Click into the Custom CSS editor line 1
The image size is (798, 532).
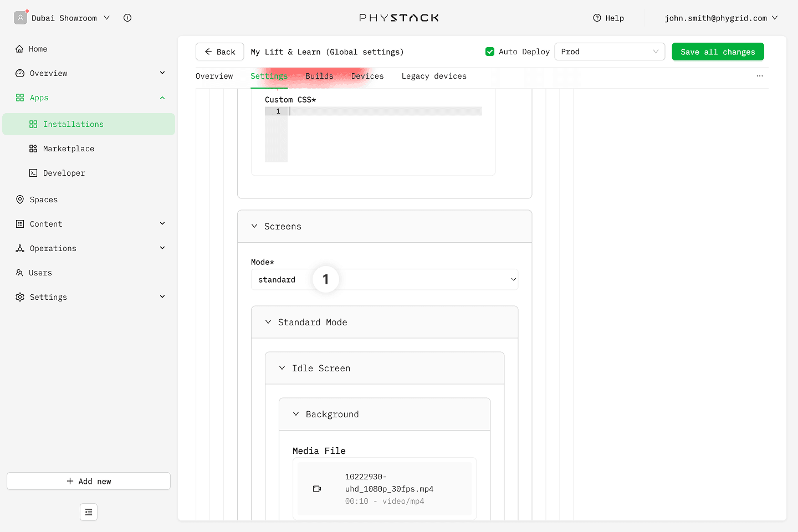[385, 111]
